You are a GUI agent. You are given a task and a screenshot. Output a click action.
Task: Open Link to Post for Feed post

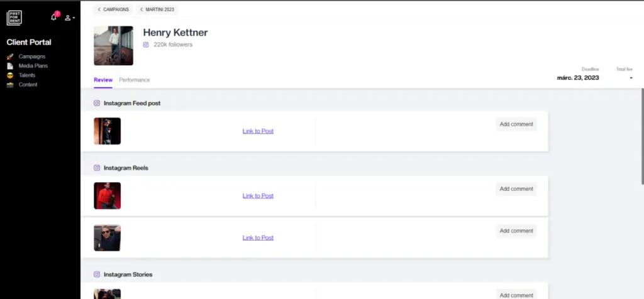tap(258, 131)
